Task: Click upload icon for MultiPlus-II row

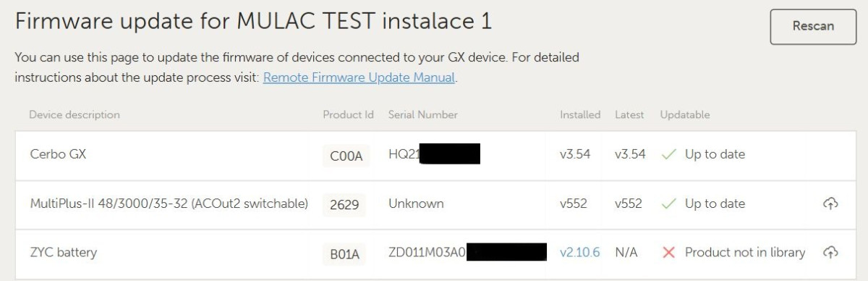Action: pos(830,204)
